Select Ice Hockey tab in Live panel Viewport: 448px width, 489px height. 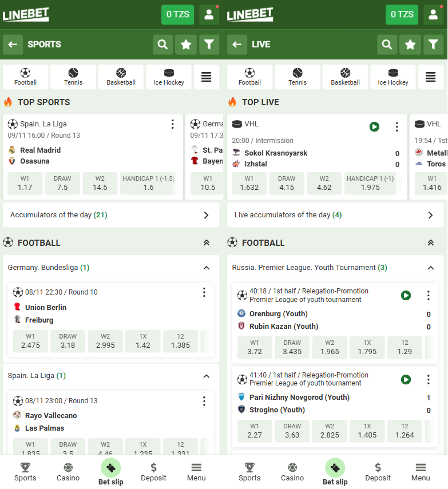click(393, 77)
